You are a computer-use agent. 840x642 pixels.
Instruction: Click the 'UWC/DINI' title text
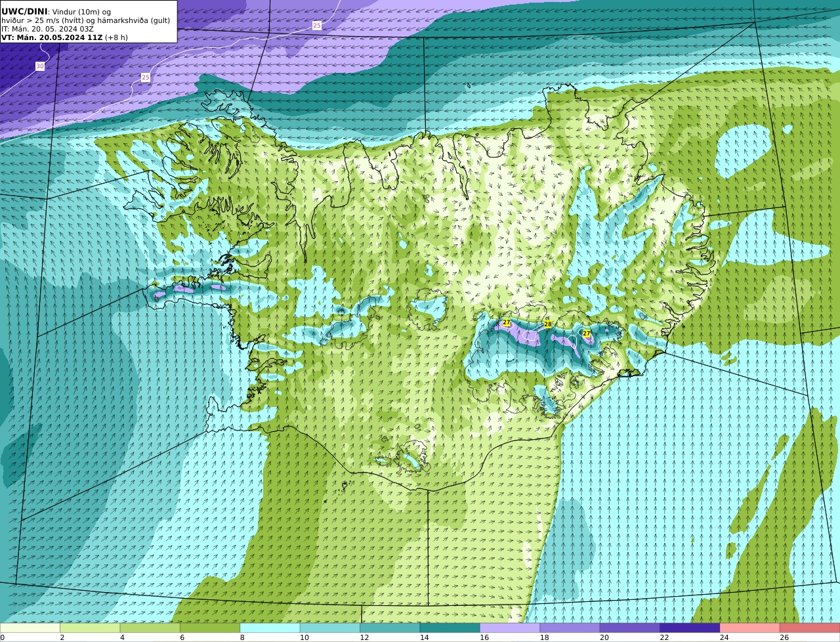[x=24, y=11]
